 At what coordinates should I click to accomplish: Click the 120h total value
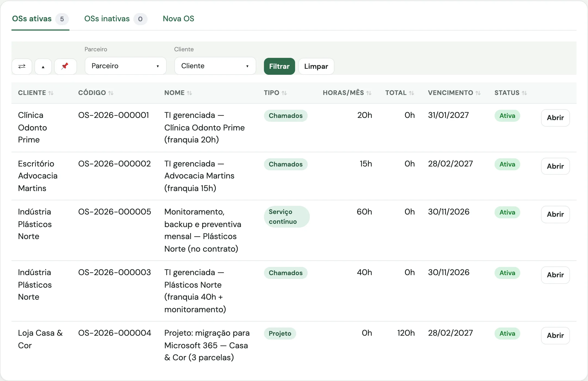406,333
